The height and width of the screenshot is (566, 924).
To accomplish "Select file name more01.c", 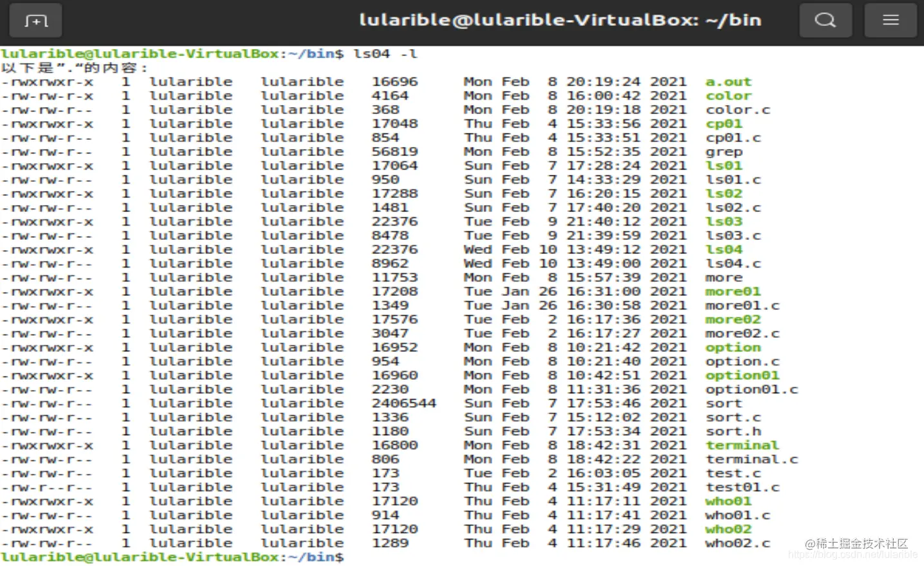I will tap(742, 306).
